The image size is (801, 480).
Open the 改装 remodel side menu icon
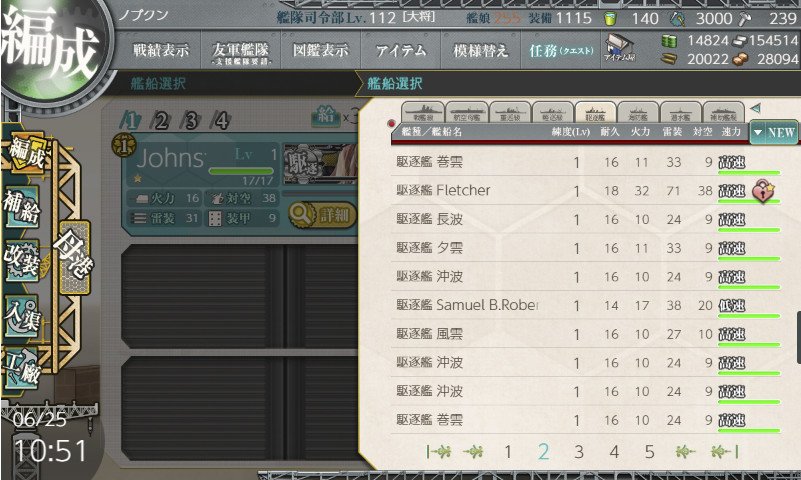21,260
